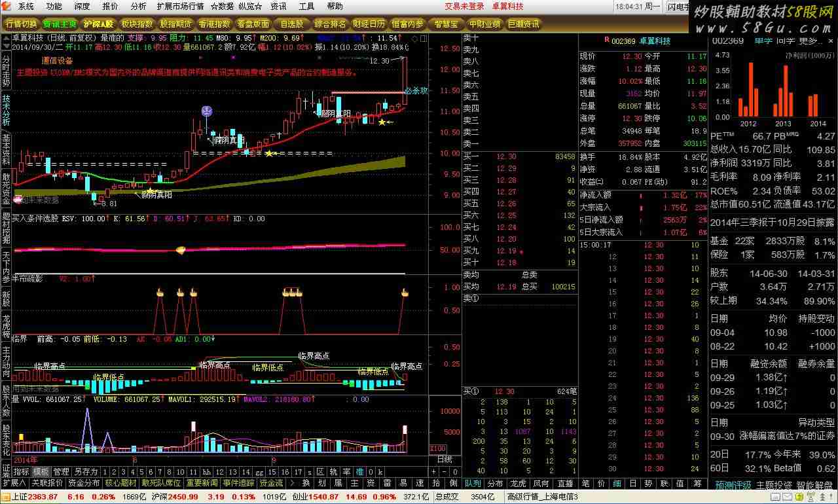The width and height of the screenshot is (838, 504).
Task: Click the application logo icon in the menu bar
Action: (x=7, y=7)
